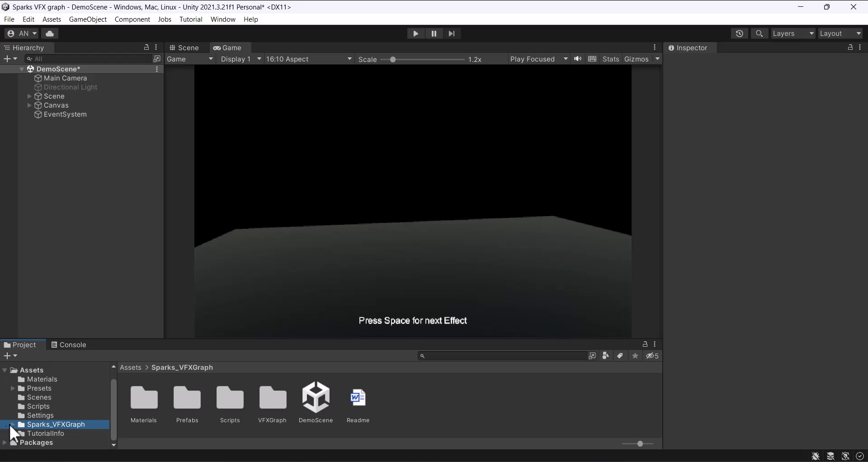Click Assets in the breadcrumb path
Image resolution: width=868 pixels, height=462 pixels.
coord(131,368)
